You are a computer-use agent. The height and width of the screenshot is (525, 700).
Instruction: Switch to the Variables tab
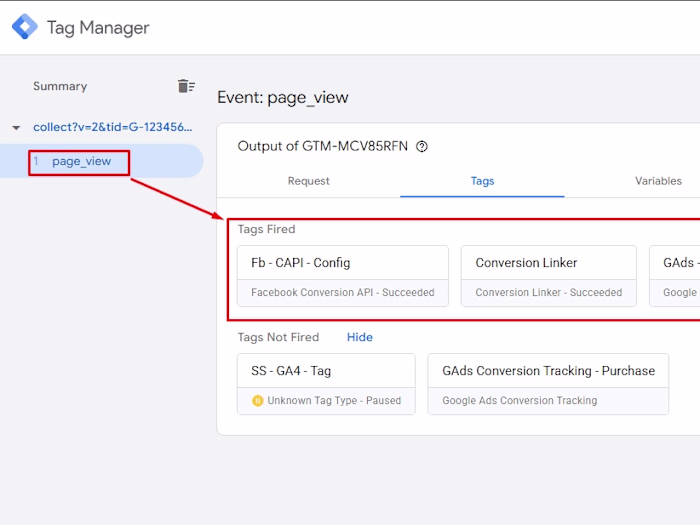coord(658,181)
